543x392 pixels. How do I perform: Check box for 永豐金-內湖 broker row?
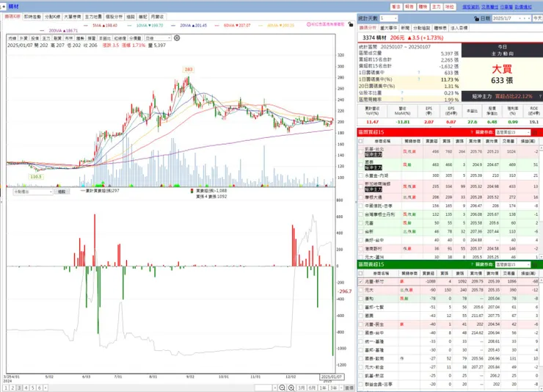pos(360,175)
